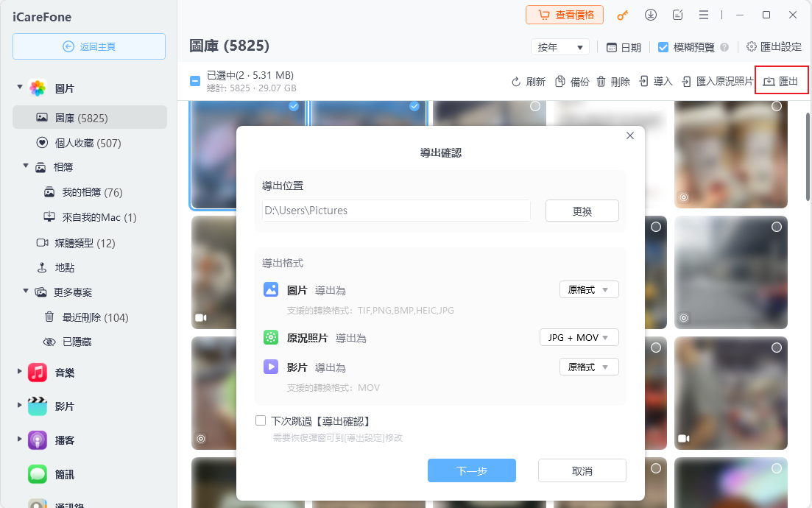This screenshot has width=812, height=508.
Task: Click the 圖片 Photos app icon
Action: (38, 88)
